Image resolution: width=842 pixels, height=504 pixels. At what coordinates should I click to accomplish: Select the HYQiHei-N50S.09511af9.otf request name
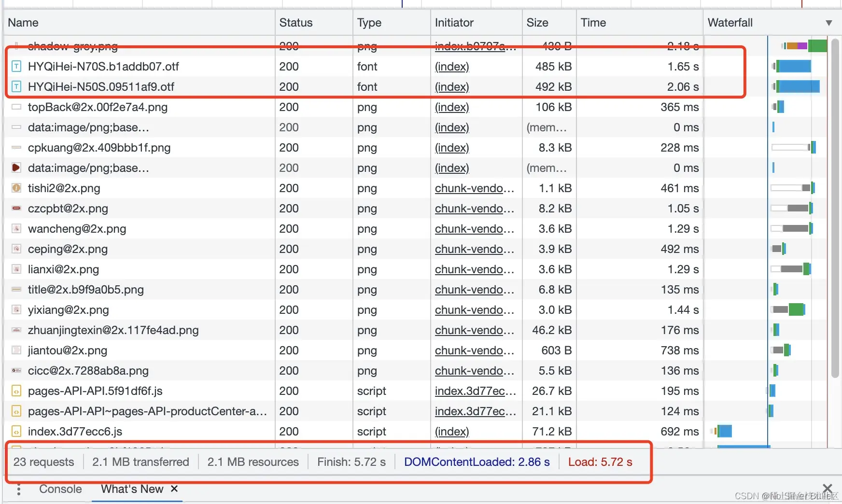pyautogui.click(x=101, y=87)
